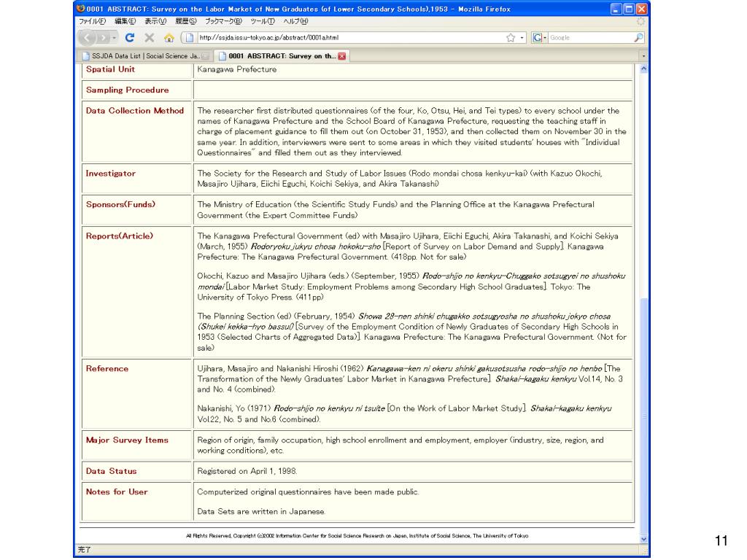Image resolution: width=747 pixels, height=560 pixels.
Task: Click the "Reference" row label
Action: pyautogui.click(x=107, y=368)
